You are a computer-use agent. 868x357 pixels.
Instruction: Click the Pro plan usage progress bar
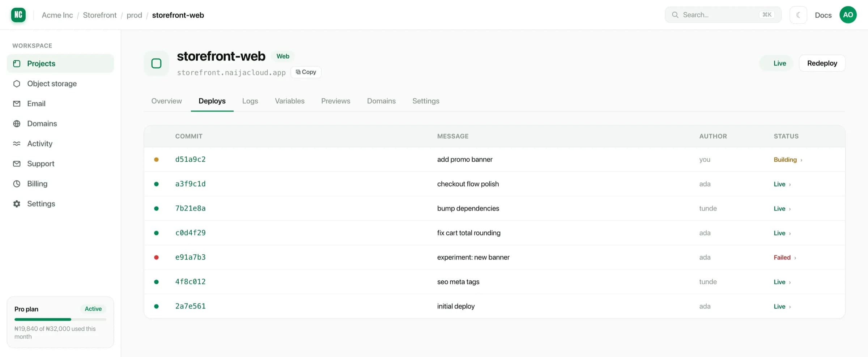[x=60, y=319]
